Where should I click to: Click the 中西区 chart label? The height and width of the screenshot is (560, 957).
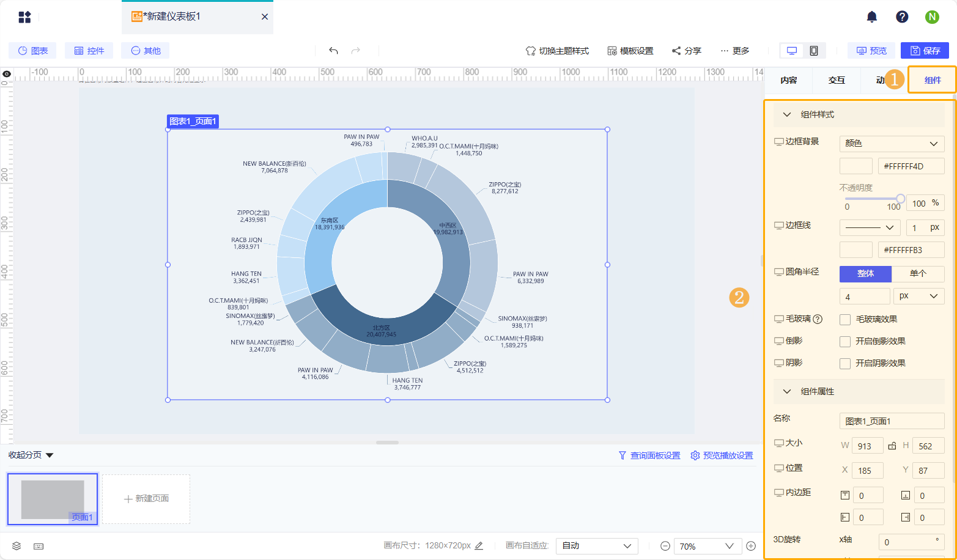[x=448, y=226]
